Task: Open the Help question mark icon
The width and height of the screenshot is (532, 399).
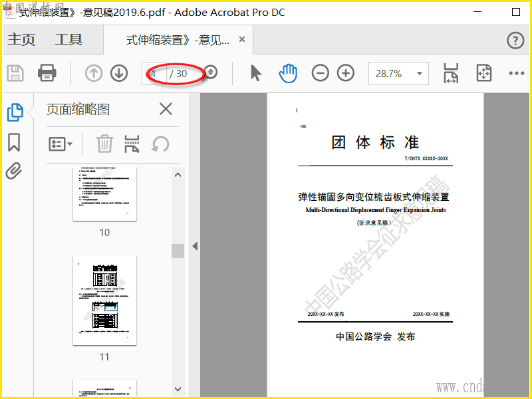Action: [x=515, y=41]
